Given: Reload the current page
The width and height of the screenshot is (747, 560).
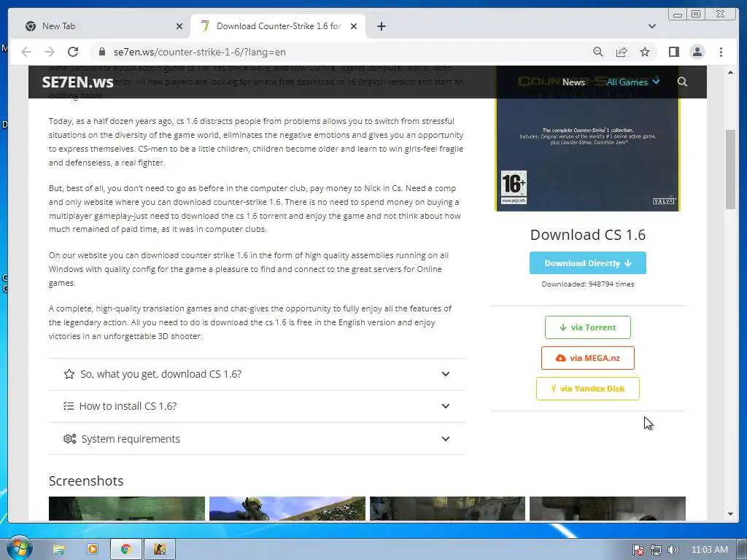Looking at the screenshot, I should pyautogui.click(x=73, y=52).
